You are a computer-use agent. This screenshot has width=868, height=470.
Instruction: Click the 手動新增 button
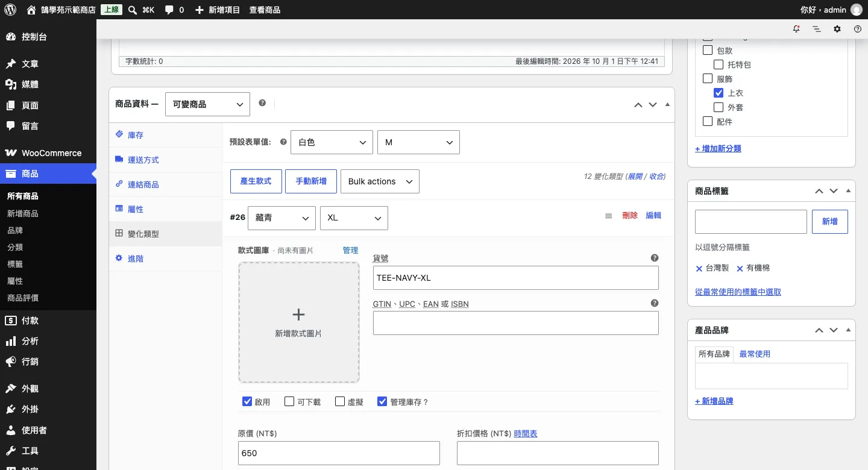coord(311,181)
